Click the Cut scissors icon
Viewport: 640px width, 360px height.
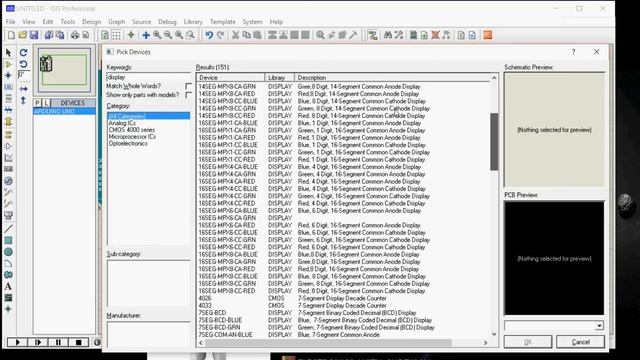tap(235, 35)
